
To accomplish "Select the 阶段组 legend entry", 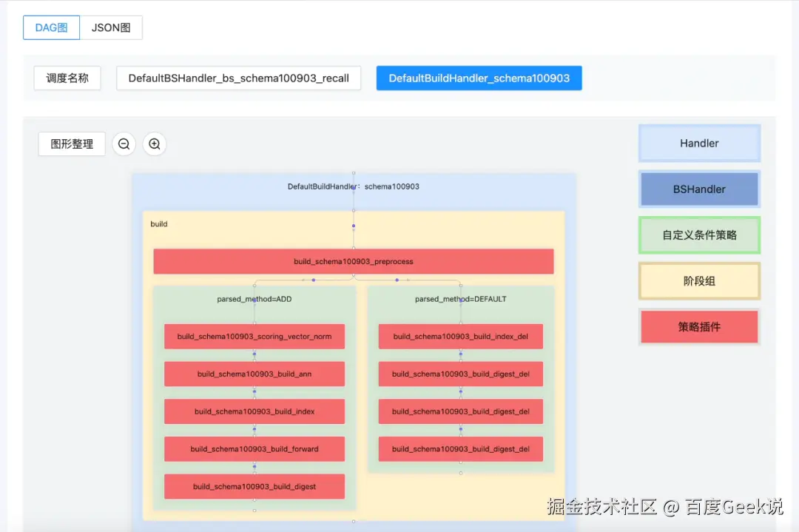I will point(698,280).
